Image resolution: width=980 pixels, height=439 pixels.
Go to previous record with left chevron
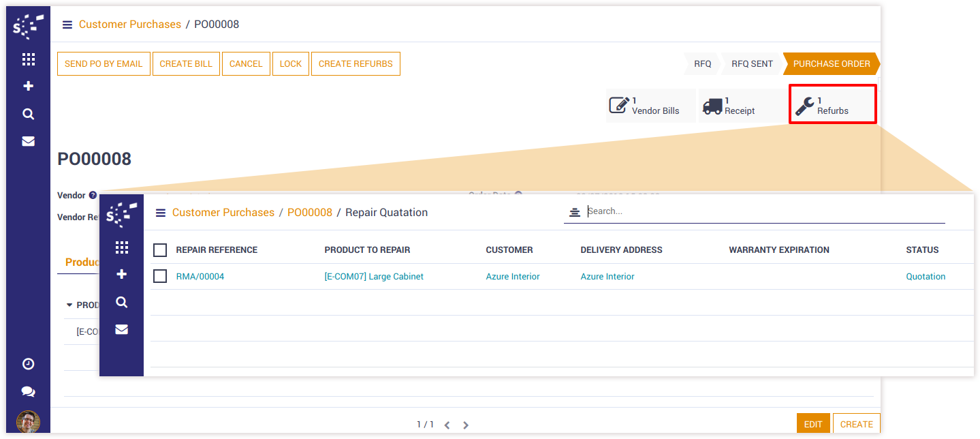click(447, 425)
